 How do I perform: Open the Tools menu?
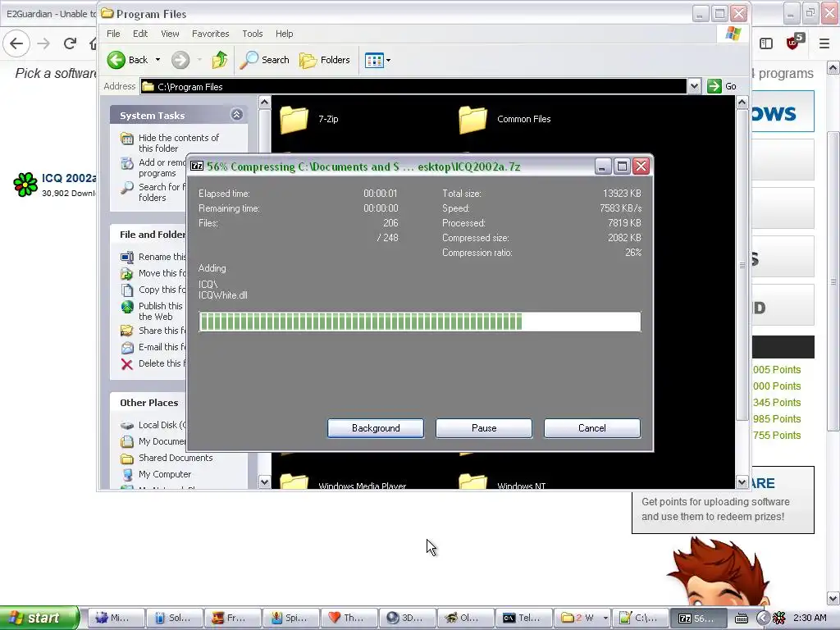click(253, 34)
